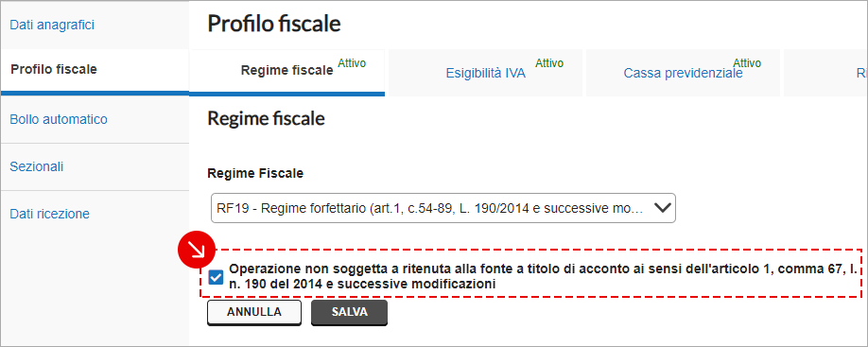868x347 pixels.
Task: Open Bollo automatico section
Action: [59, 119]
